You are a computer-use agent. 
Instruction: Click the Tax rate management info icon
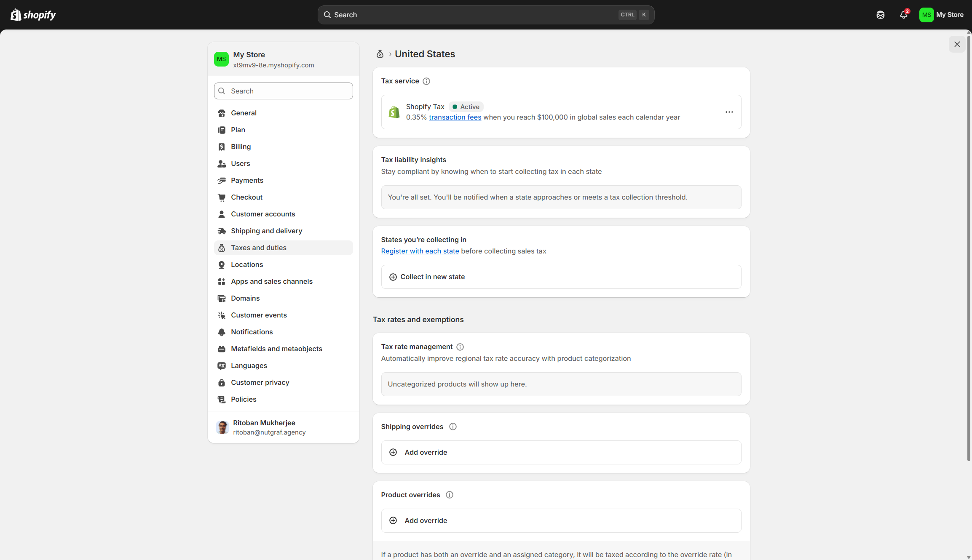(x=460, y=347)
